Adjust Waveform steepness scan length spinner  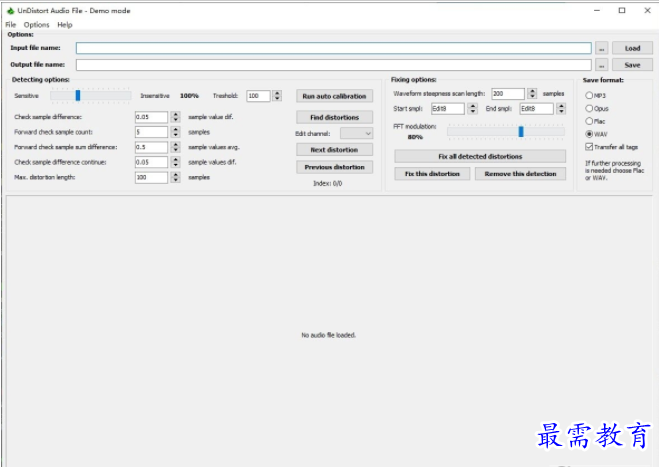(532, 93)
